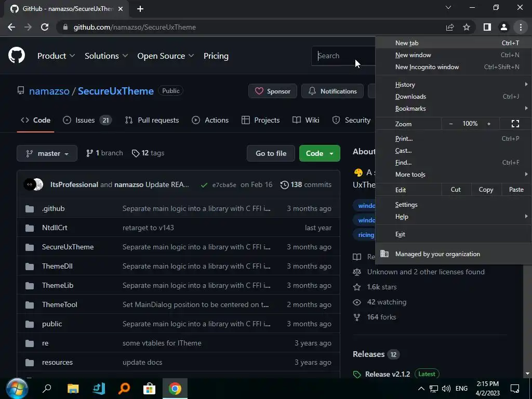Click the page scrollbar down arrow
The image size is (532, 399).
coord(527,374)
